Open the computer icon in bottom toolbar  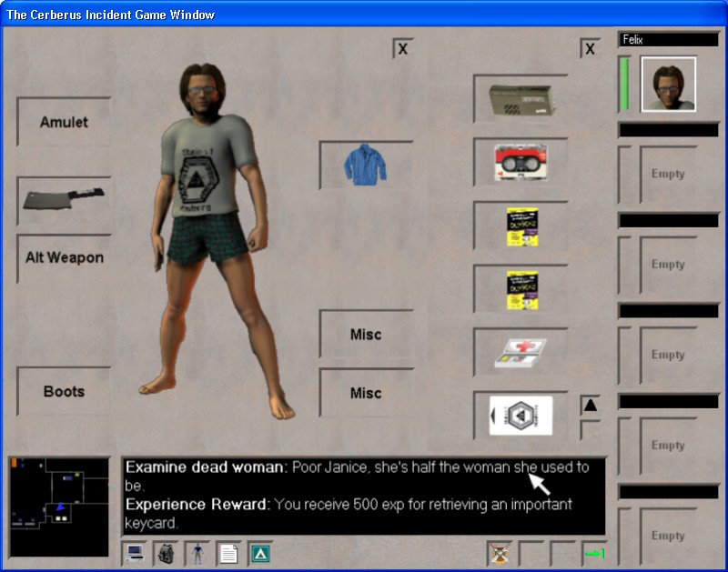coord(134,553)
